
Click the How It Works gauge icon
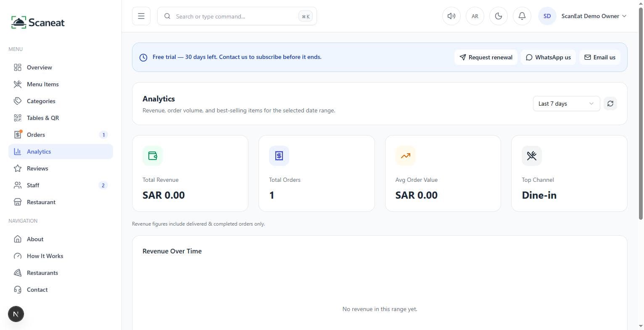pyautogui.click(x=18, y=256)
